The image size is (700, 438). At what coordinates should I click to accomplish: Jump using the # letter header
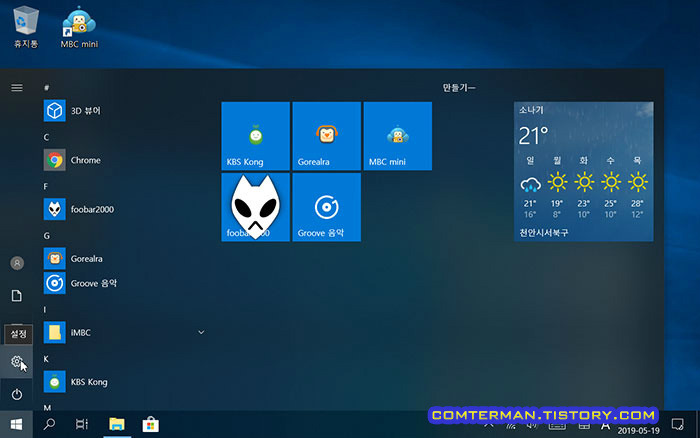(46, 88)
